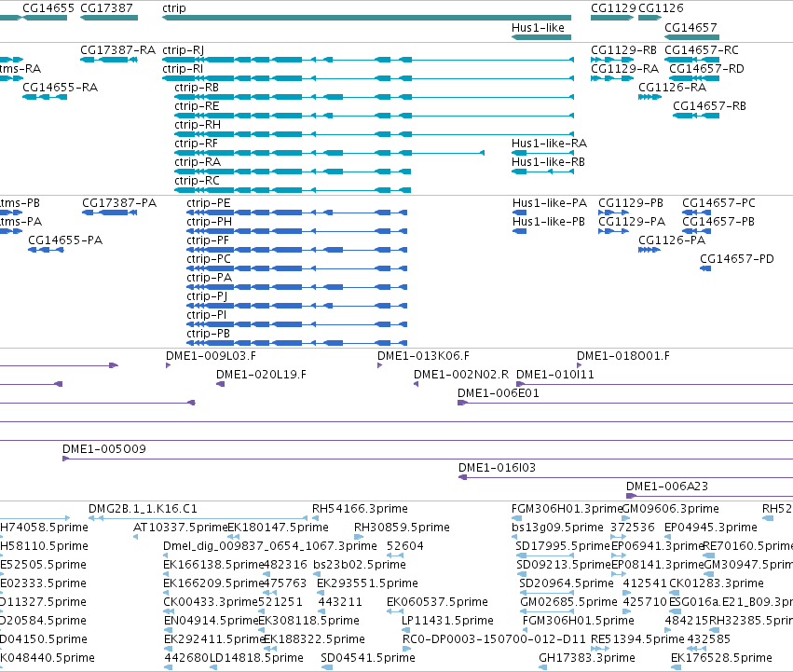Select transcript Hus1-like-RA
793x672 pixels.
549,144
